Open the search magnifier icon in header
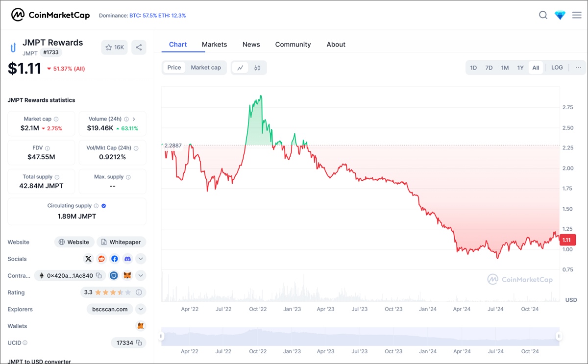This screenshot has height=364, width=588. tap(543, 15)
